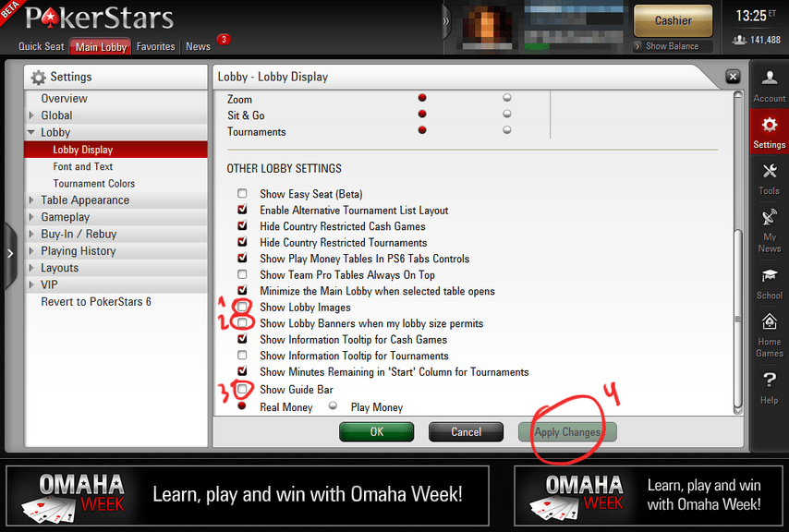
Task: Select the Play Money radio button
Action: coord(333,405)
